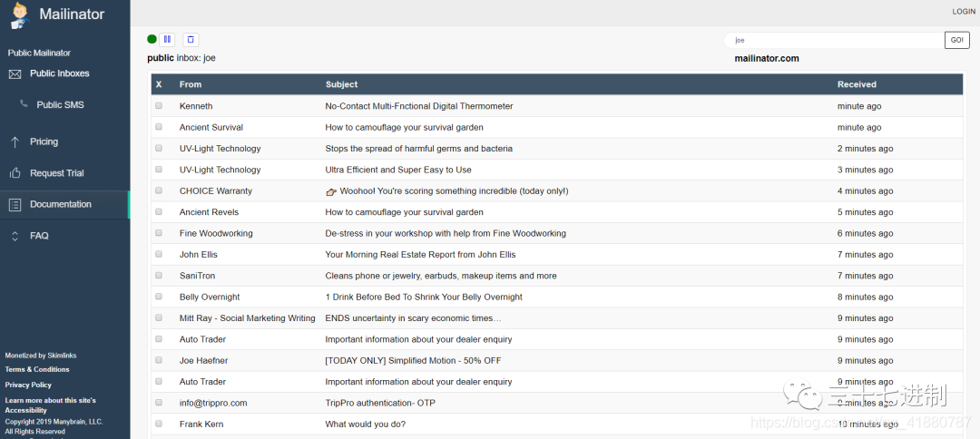Check the Belly Overnight email checkbox
Screen dimensions: 980x439
pyautogui.click(x=159, y=297)
